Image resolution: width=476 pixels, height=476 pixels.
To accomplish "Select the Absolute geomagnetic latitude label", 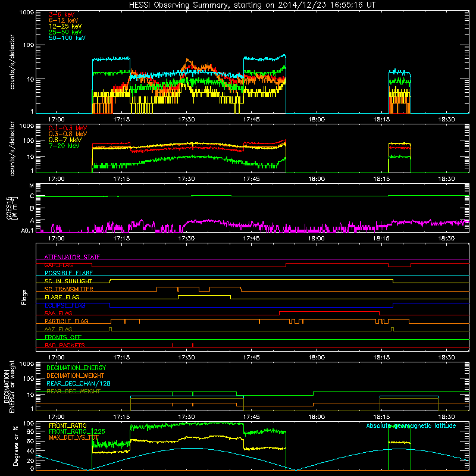I will point(411,426).
